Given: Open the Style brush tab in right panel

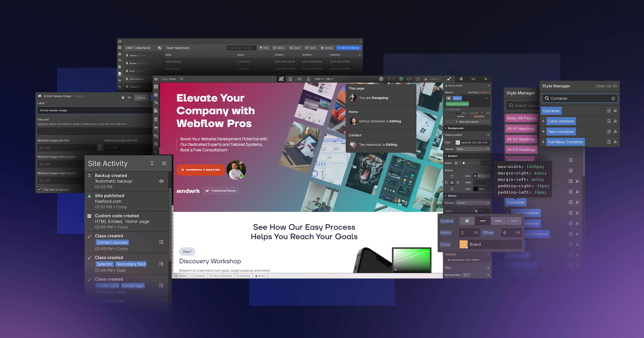Looking at the screenshot, I should point(449,79).
